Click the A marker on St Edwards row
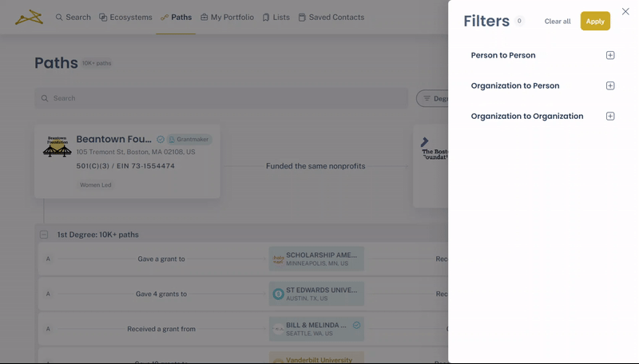 [48, 294]
